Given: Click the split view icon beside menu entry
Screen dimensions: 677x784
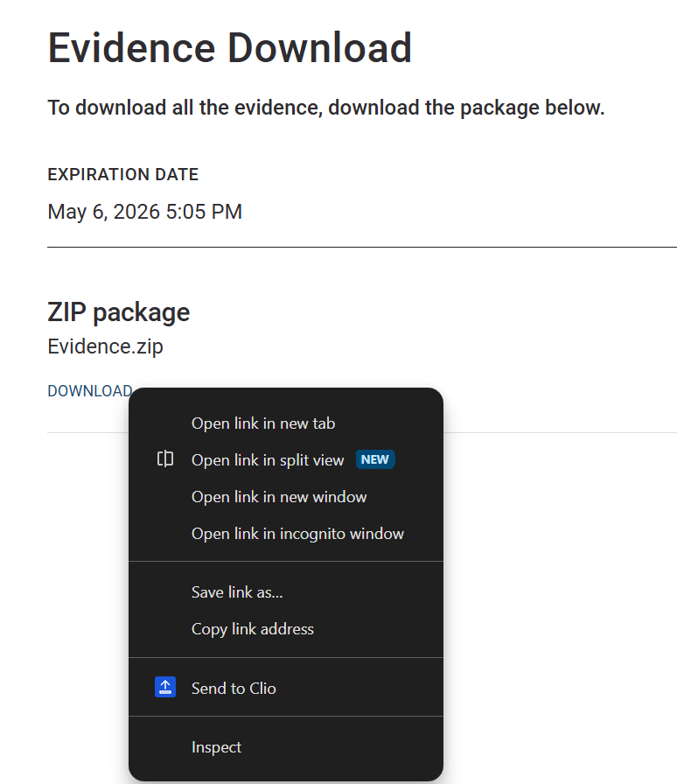Looking at the screenshot, I should [164, 458].
